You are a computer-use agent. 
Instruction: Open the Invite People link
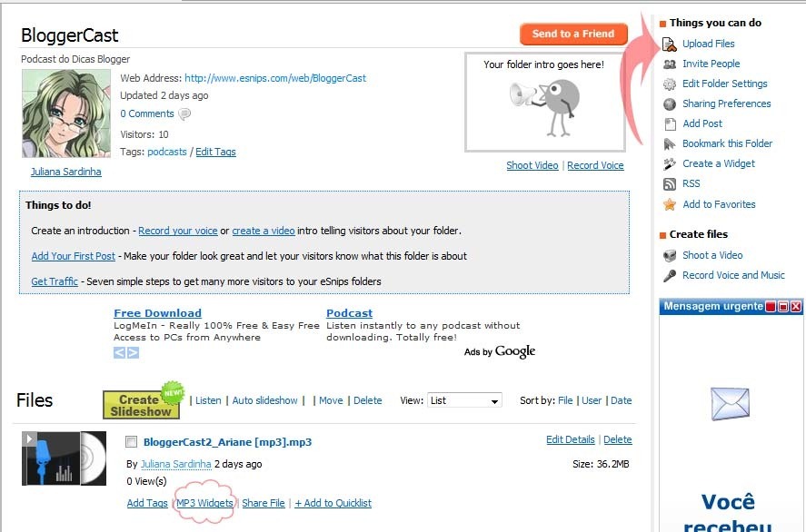click(711, 64)
